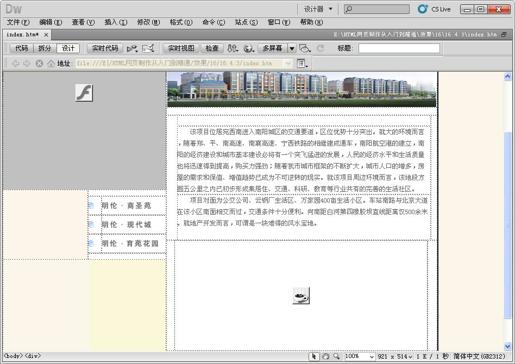The height and width of the screenshot is (364, 515).
Task: Close the index.htm document tab
Action: point(46,35)
